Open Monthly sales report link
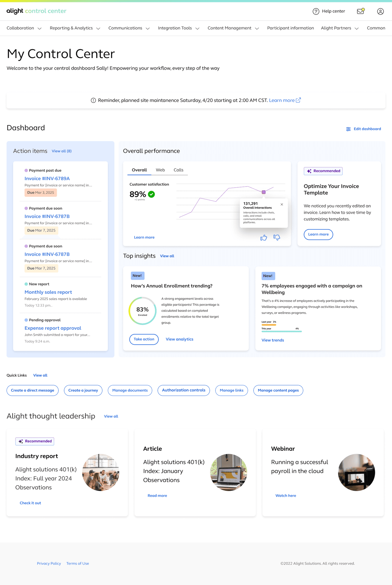The width and height of the screenshot is (392, 585). coord(48,292)
